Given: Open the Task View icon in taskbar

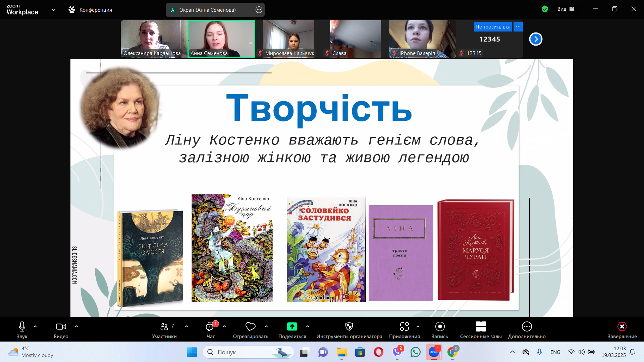Looking at the screenshot, I should (x=304, y=352).
